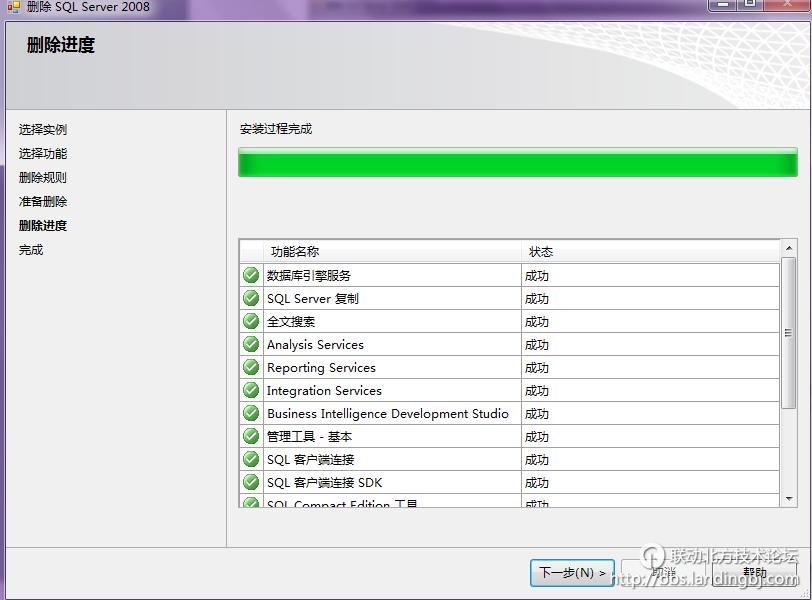Click the 下一步(N) button
The height and width of the screenshot is (600, 812).
[571, 573]
